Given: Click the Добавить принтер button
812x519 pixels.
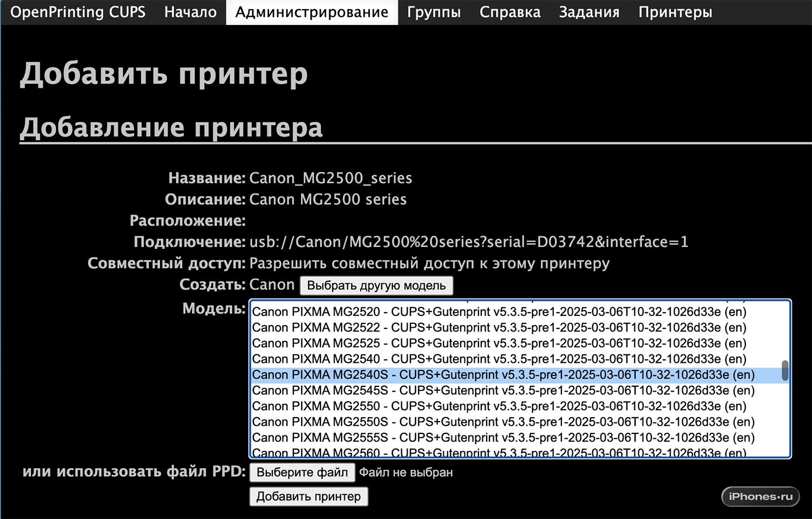Looking at the screenshot, I should 309,496.
